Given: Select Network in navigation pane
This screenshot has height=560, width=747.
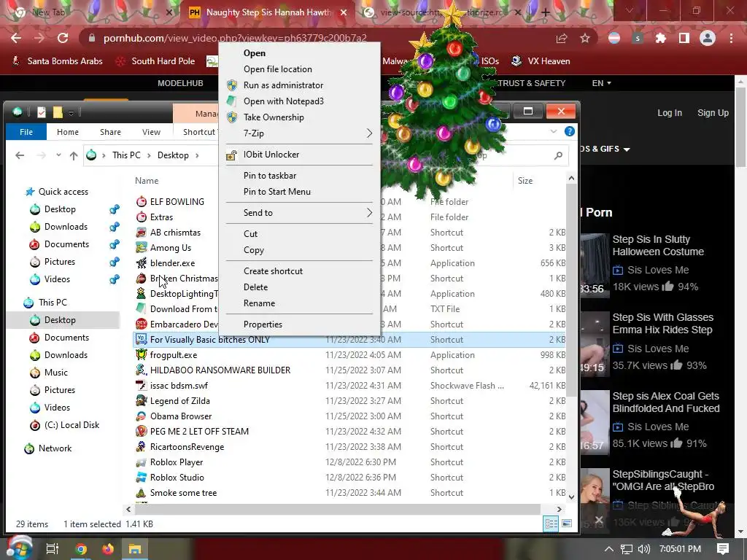Looking at the screenshot, I should [55, 448].
